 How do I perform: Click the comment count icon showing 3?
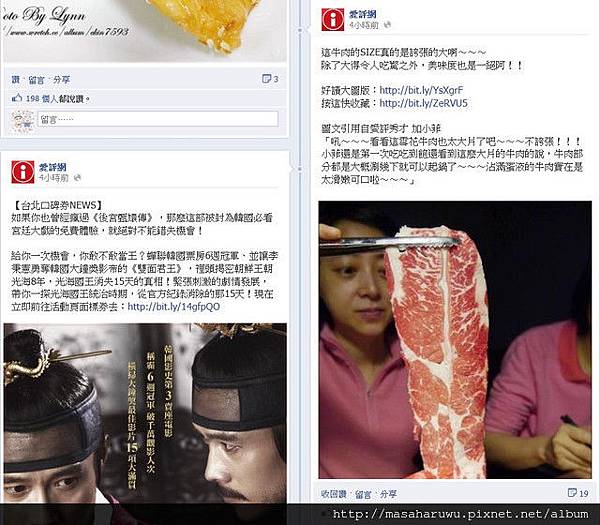tap(266, 79)
